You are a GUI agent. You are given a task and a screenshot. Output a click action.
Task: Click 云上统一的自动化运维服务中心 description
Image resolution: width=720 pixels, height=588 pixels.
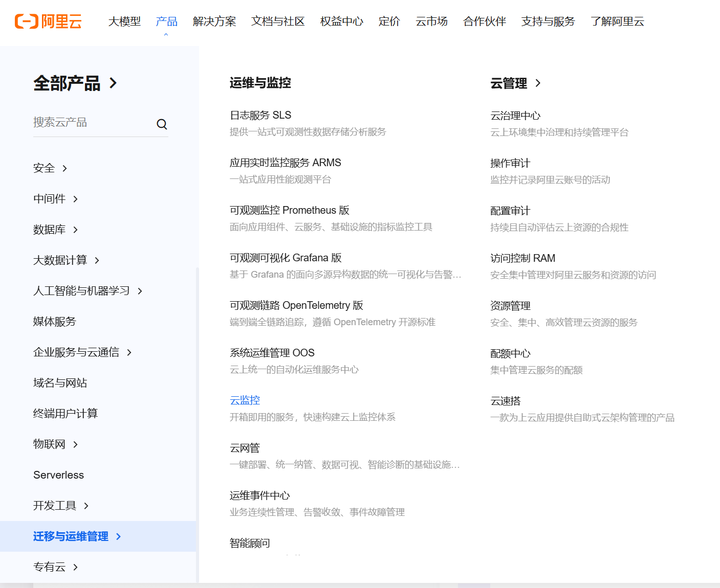coord(294,370)
